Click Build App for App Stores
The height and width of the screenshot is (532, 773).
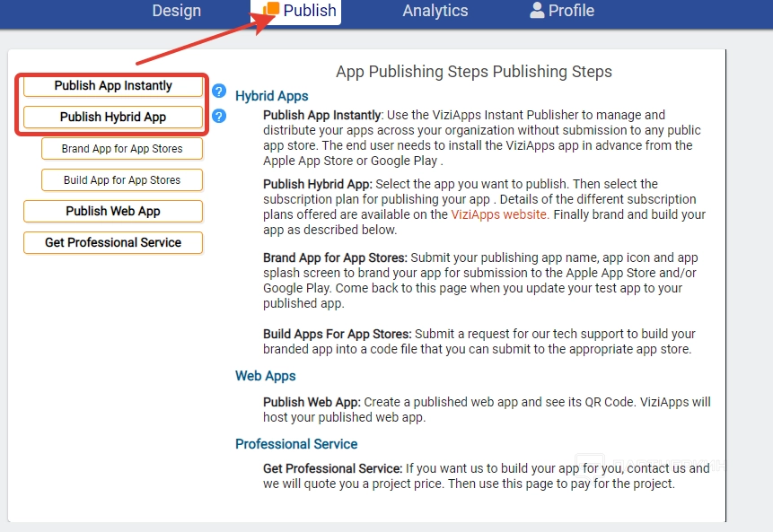pos(122,180)
